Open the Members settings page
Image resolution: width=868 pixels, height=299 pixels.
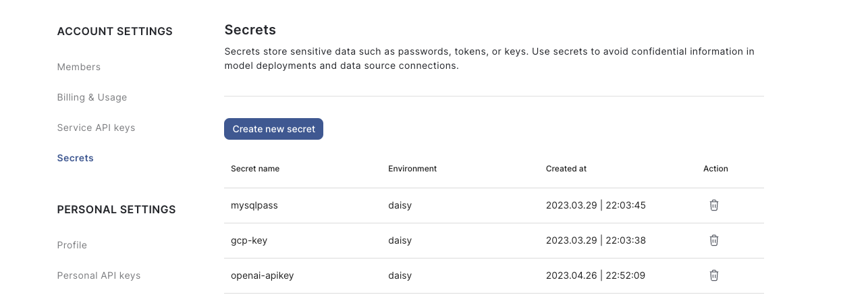click(x=79, y=67)
